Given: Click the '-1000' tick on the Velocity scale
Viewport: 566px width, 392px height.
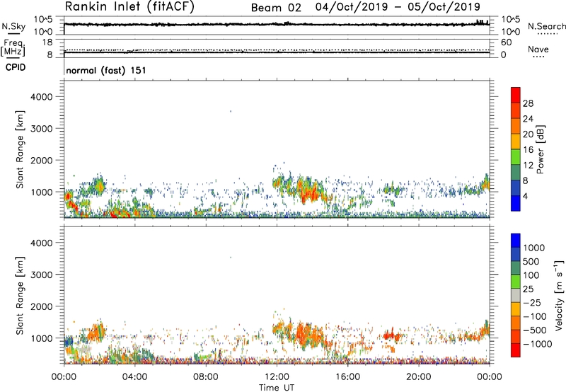Looking at the screenshot, I should [x=538, y=344].
